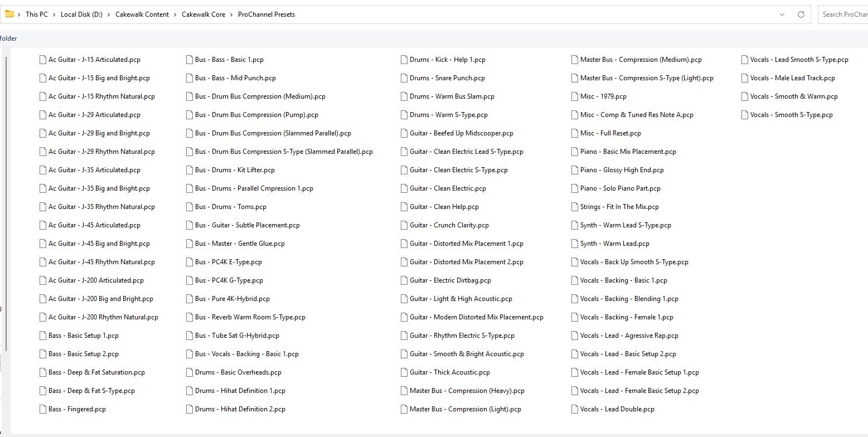Select file name Bass - Deep & Fat Saturation.pcp

(x=96, y=372)
